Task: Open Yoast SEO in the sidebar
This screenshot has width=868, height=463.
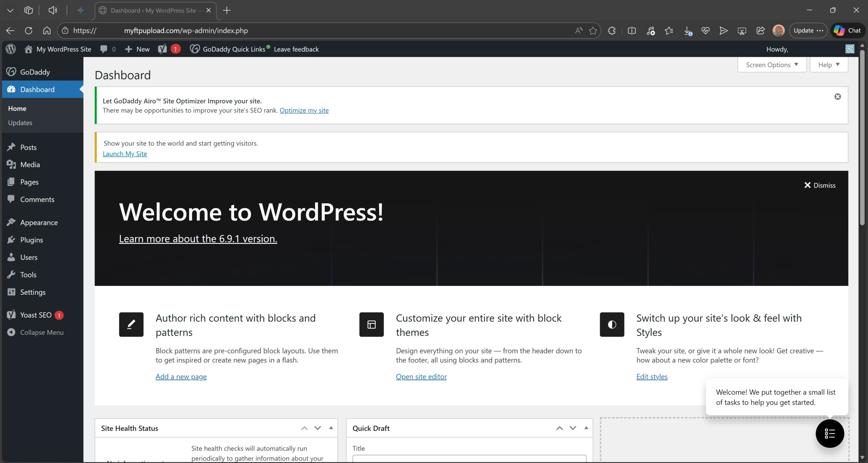Action: coord(42,315)
